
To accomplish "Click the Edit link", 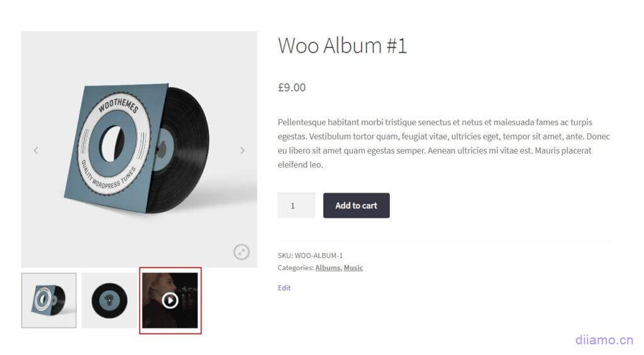I will point(284,288).
